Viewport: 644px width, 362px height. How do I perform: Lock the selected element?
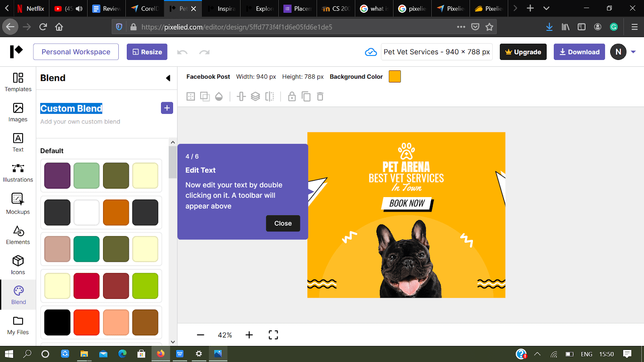tap(292, 97)
